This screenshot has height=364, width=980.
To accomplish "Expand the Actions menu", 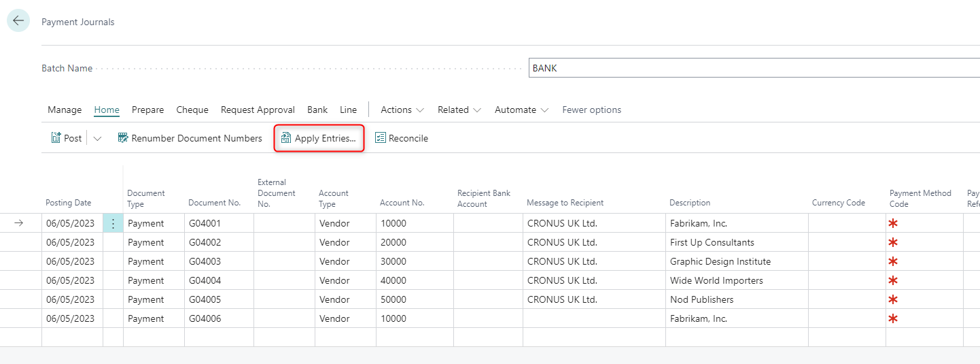I will pyautogui.click(x=402, y=110).
